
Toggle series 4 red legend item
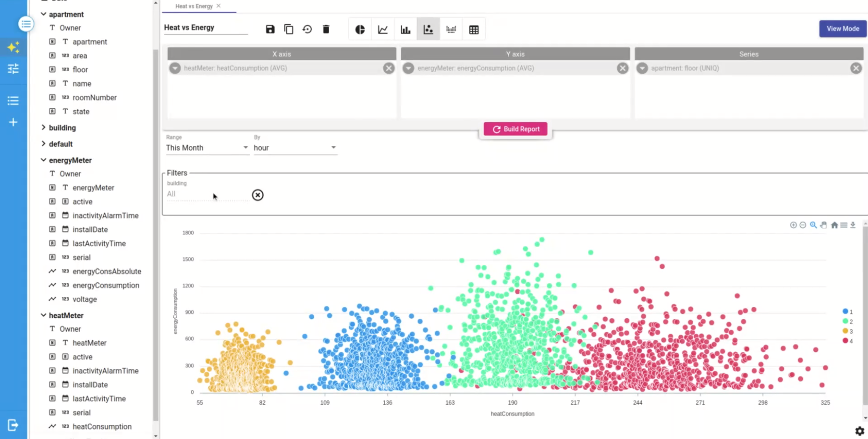(848, 341)
